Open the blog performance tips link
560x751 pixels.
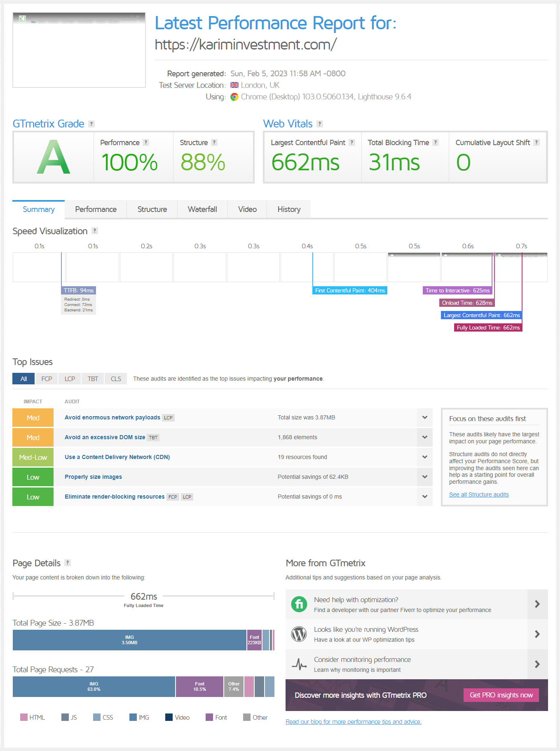(354, 722)
